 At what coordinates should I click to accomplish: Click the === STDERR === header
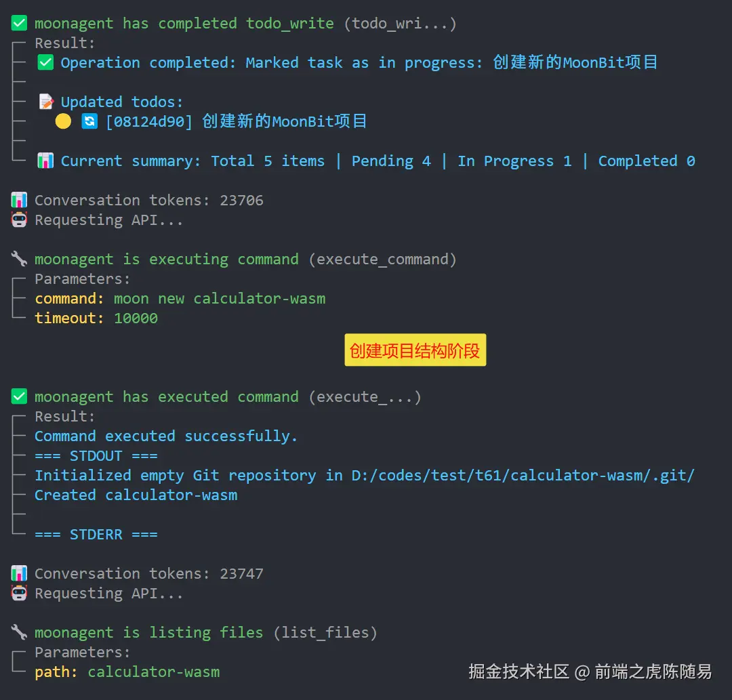tap(96, 535)
